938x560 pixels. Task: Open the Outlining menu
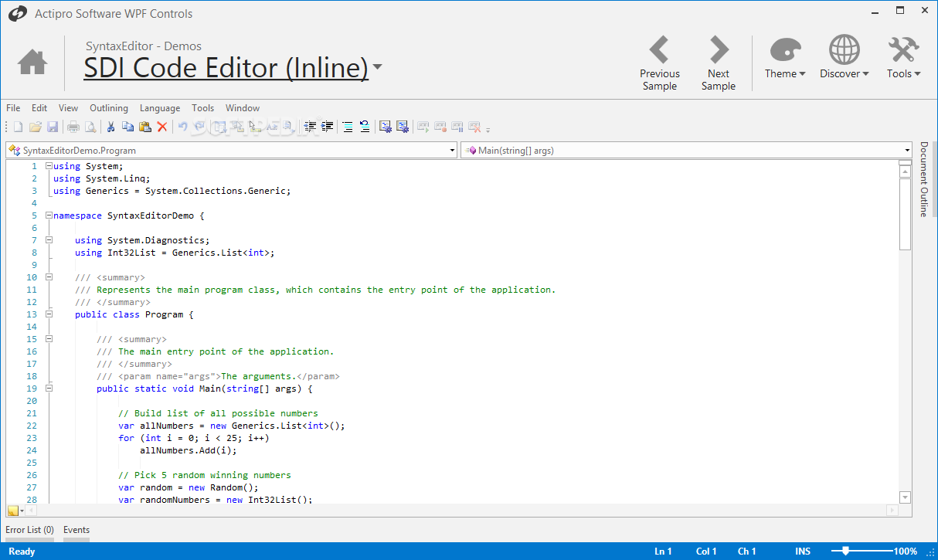(109, 108)
